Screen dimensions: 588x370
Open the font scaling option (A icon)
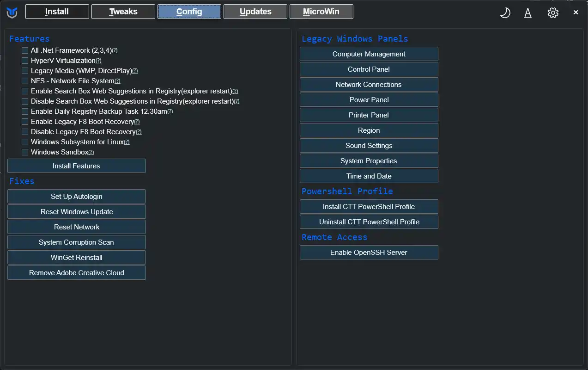click(x=528, y=12)
